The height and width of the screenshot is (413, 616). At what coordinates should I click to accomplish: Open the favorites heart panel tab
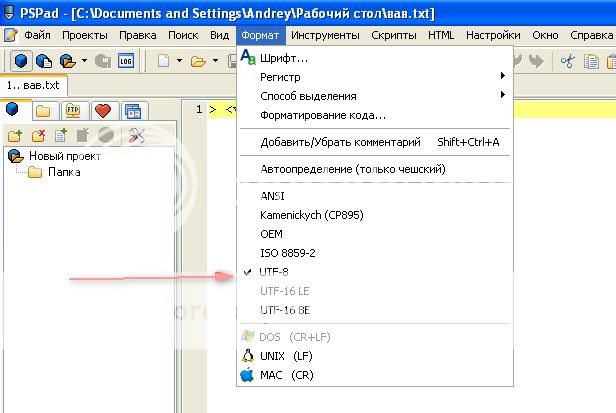tap(103, 111)
